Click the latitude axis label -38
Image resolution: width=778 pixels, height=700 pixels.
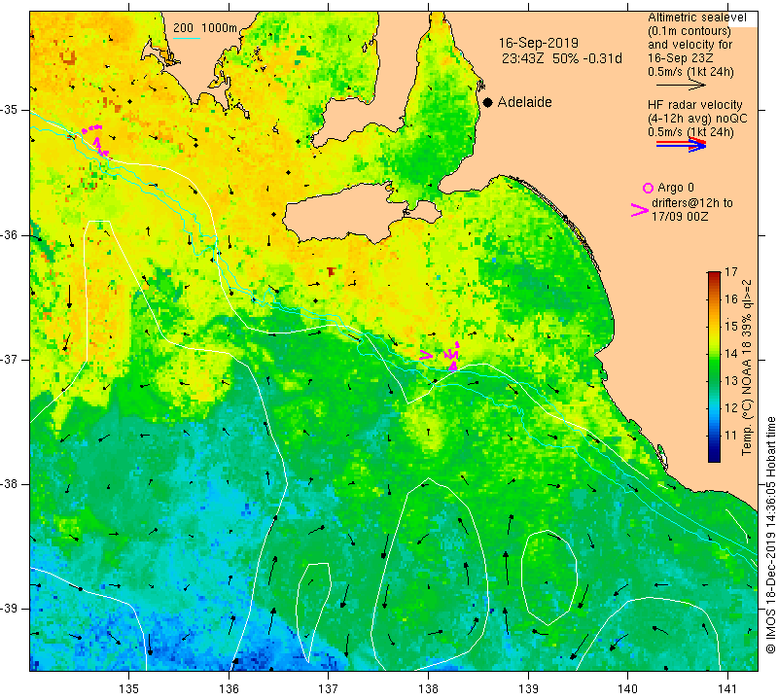click(11, 484)
